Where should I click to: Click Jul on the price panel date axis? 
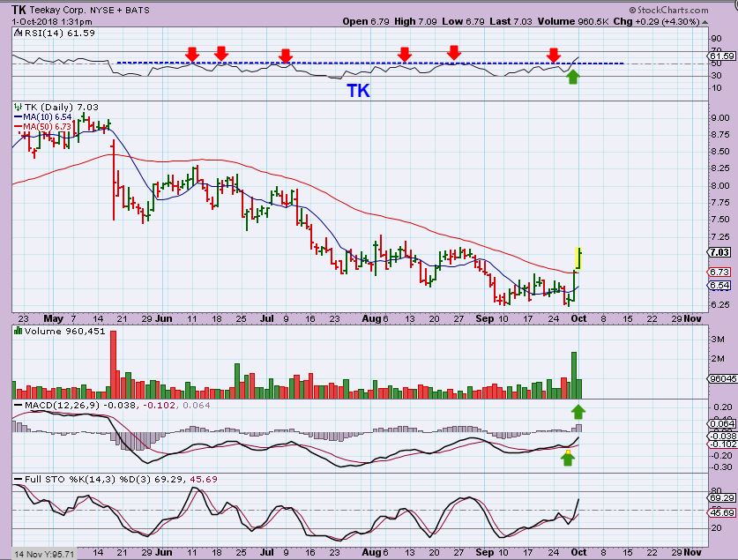pyautogui.click(x=267, y=318)
